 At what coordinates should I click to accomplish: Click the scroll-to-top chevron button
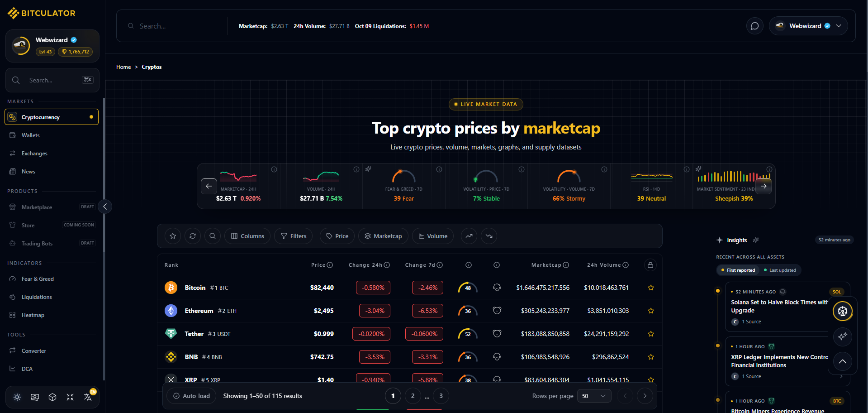point(842,361)
